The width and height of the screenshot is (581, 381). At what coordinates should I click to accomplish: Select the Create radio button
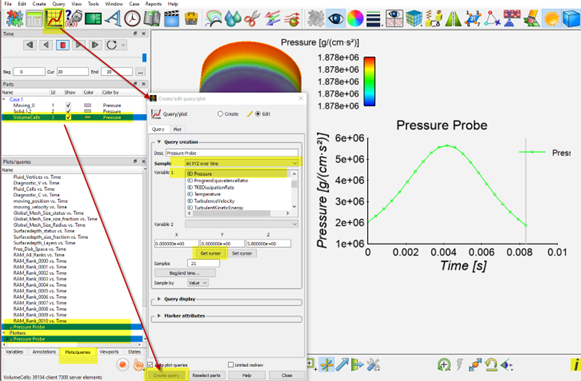click(x=220, y=114)
